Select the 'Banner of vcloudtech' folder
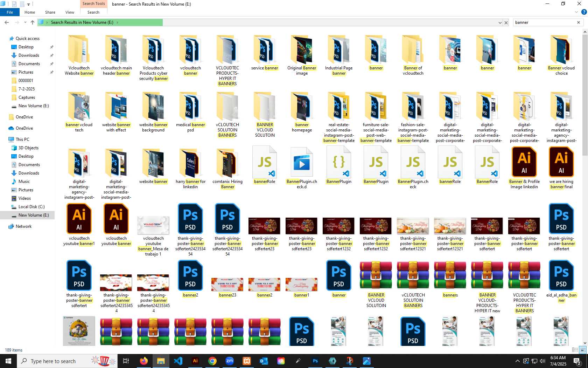 point(413,56)
